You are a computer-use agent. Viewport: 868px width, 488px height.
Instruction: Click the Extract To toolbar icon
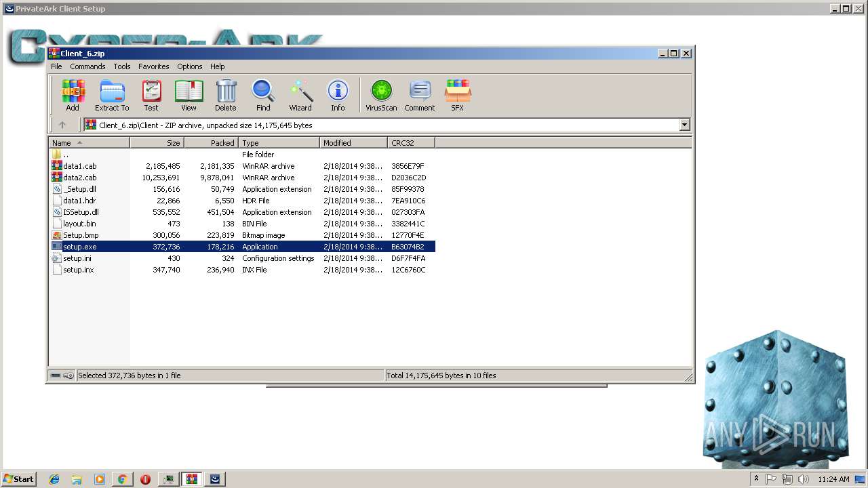tap(112, 95)
